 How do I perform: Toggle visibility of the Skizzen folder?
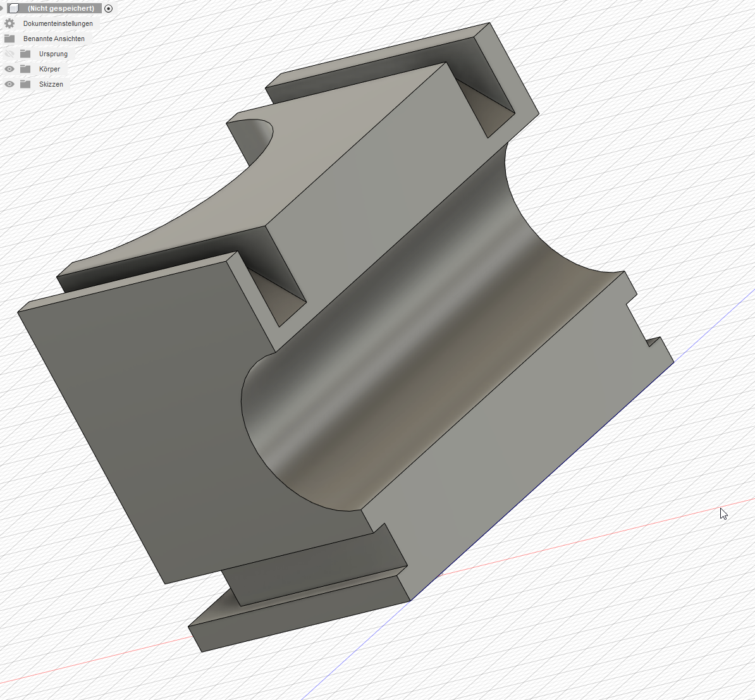point(9,84)
